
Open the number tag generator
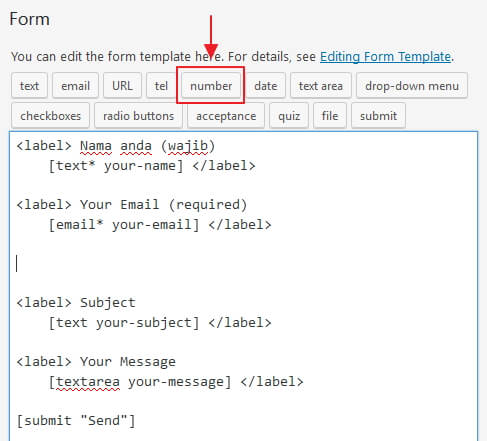tap(211, 86)
